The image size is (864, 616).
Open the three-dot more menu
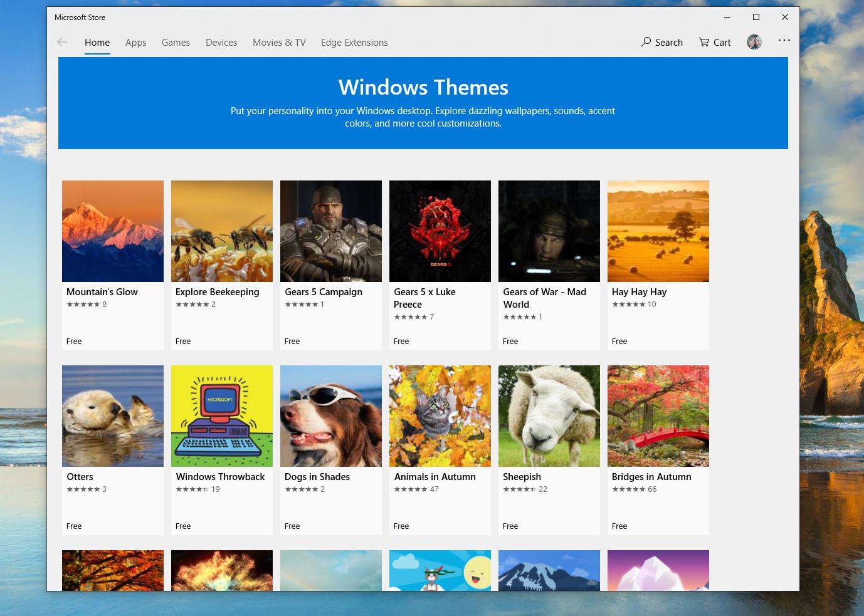(784, 40)
